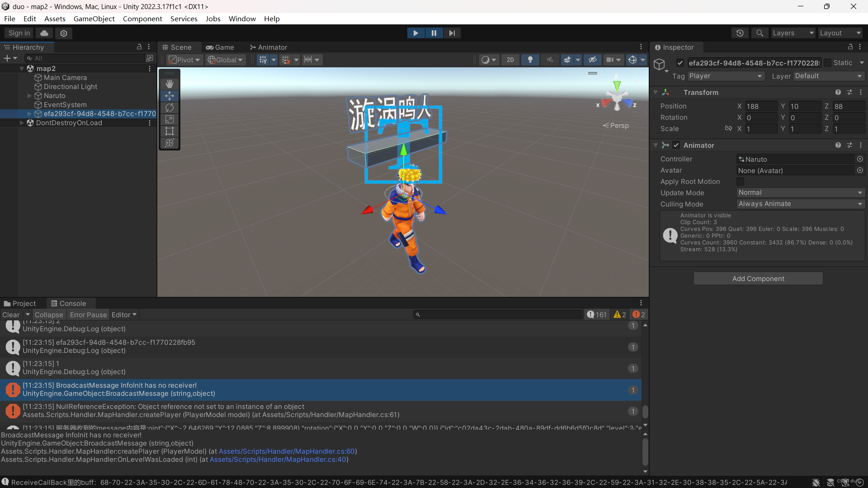Click the scene orientation gizmo

point(617,98)
